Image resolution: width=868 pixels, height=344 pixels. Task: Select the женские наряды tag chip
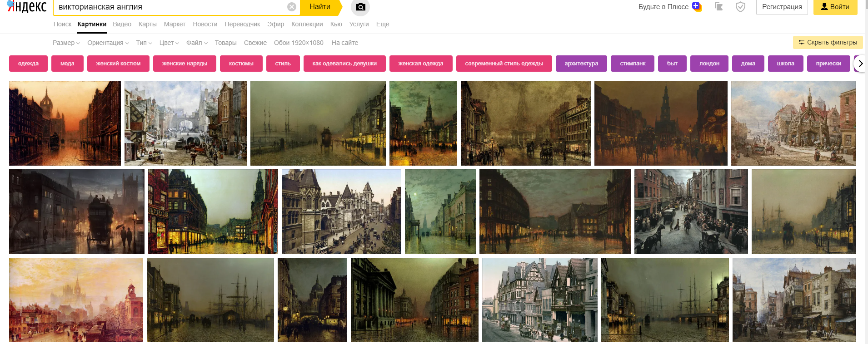tap(185, 64)
